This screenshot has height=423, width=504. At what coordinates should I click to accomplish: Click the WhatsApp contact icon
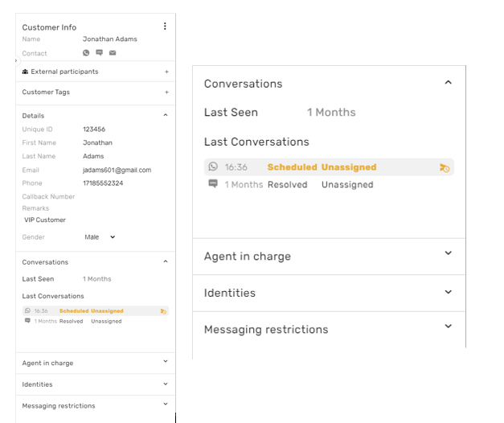[86, 53]
